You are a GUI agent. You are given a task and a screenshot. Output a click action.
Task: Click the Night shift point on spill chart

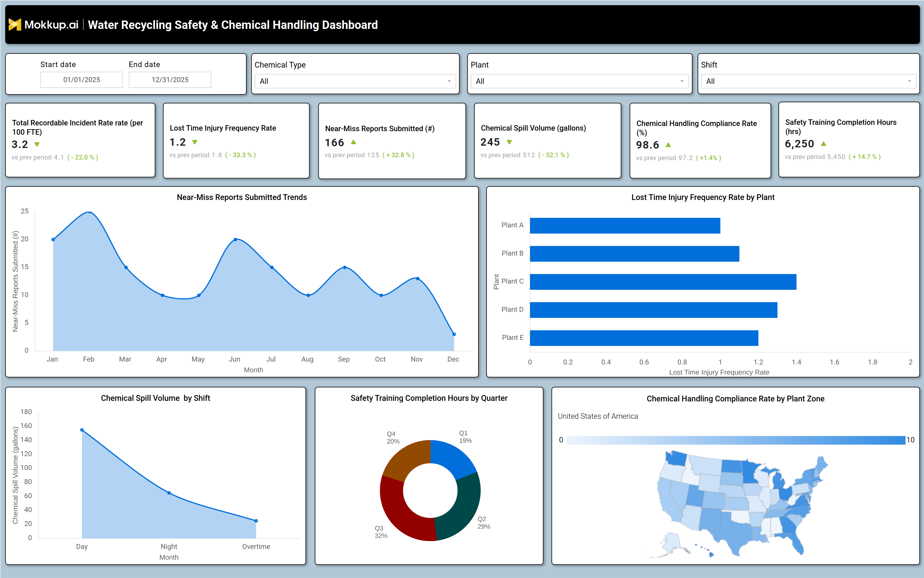(x=169, y=493)
